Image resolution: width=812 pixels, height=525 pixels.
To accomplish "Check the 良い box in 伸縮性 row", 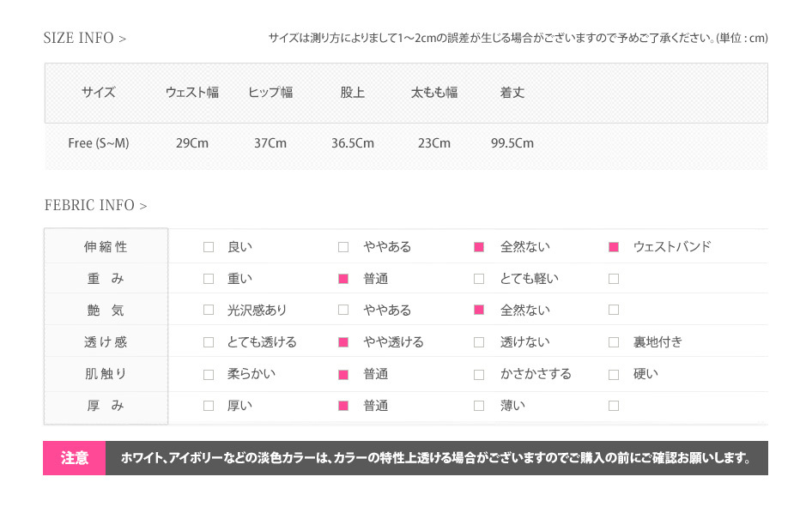I will click(x=209, y=247).
